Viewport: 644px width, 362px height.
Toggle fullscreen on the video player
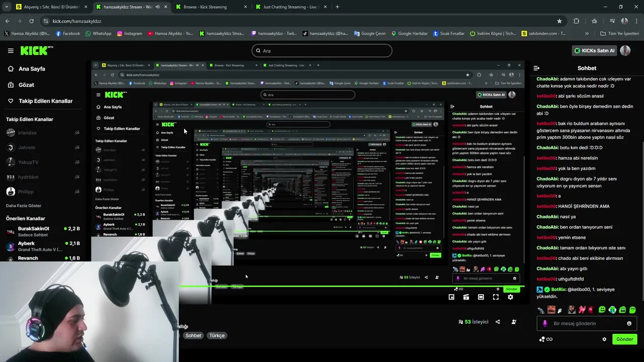click(496, 297)
